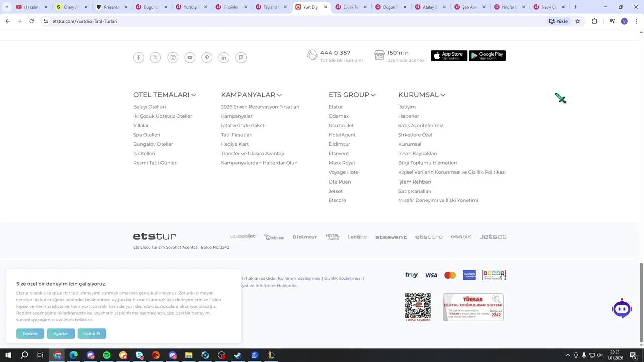Viewport: 644px width, 362px height.
Task: Reject cookies with the Reddet button
Action: [30, 334]
